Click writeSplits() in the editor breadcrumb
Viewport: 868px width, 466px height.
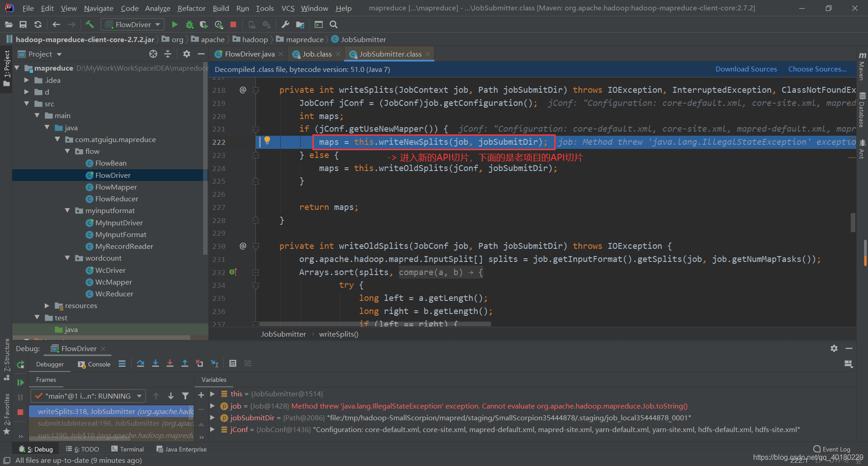339,334
